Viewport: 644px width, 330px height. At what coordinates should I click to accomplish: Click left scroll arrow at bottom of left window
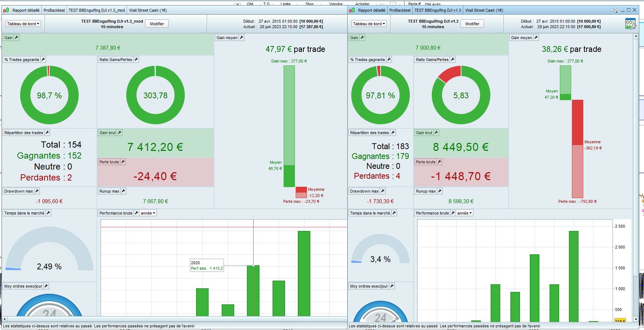5,319
